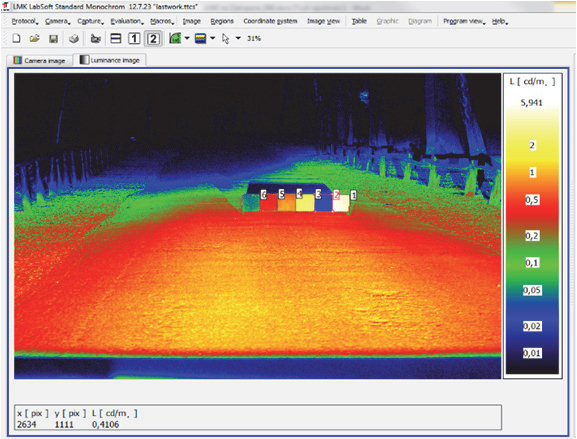
Task: Click the LMK LabSoft title bar app icon
Action: click(6, 6)
